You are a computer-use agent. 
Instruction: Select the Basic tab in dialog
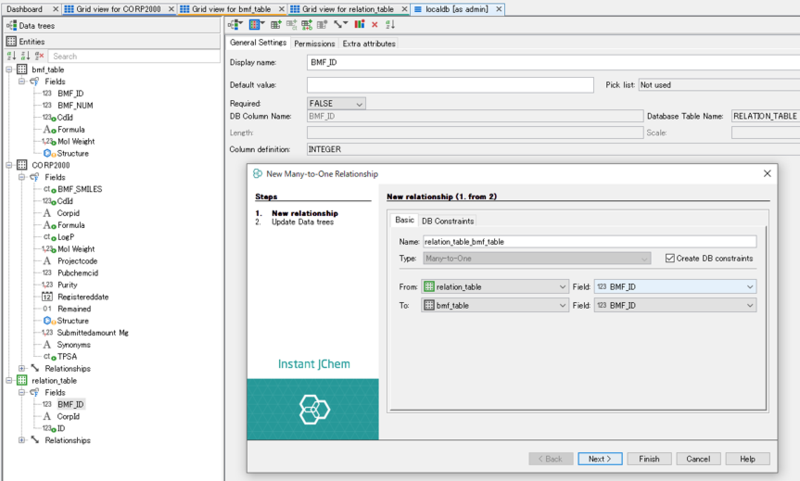[405, 220]
